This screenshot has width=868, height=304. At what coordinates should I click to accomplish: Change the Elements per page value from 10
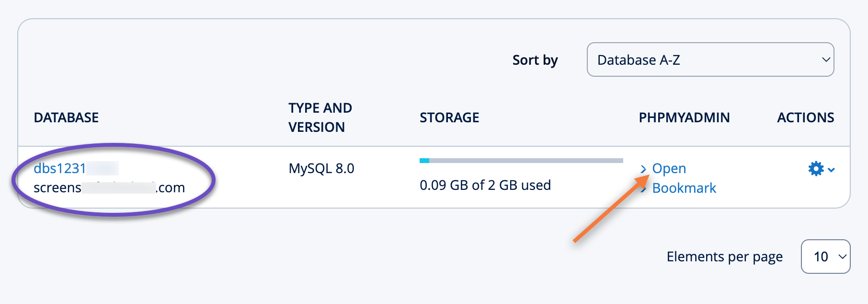pyautogui.click(x=825, y=257)
